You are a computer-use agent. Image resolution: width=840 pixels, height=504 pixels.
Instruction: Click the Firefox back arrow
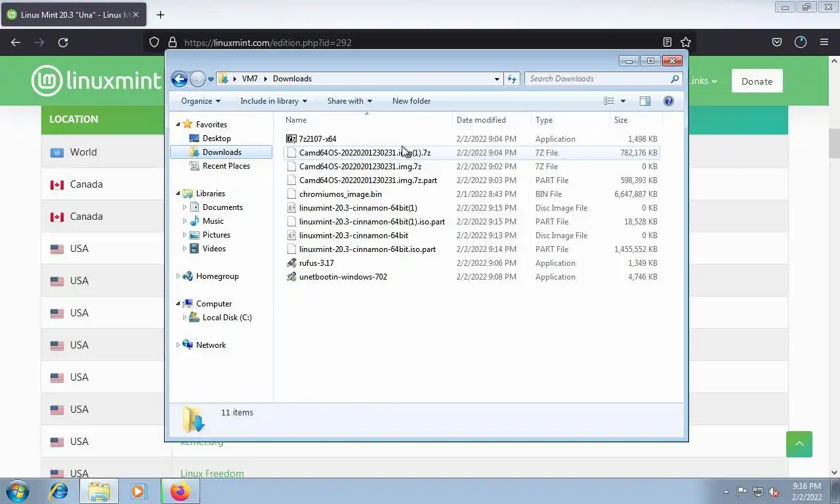(16, 42)
